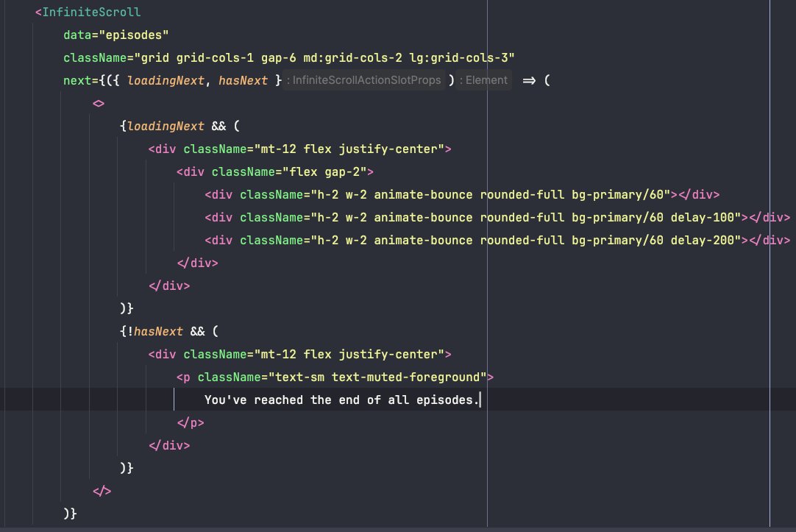The image size is (796, 532).
Task: Click the second mt-12 flex justify-center div
Action: tap(299, 355)
